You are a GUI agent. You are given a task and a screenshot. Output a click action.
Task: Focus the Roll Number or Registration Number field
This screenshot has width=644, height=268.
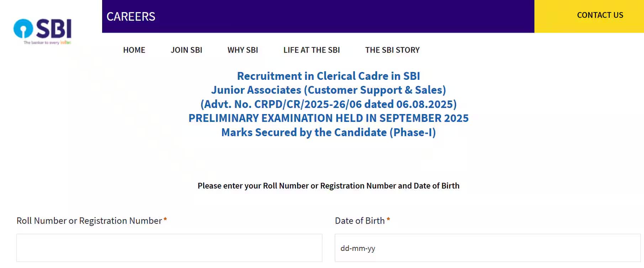point(169,248)
